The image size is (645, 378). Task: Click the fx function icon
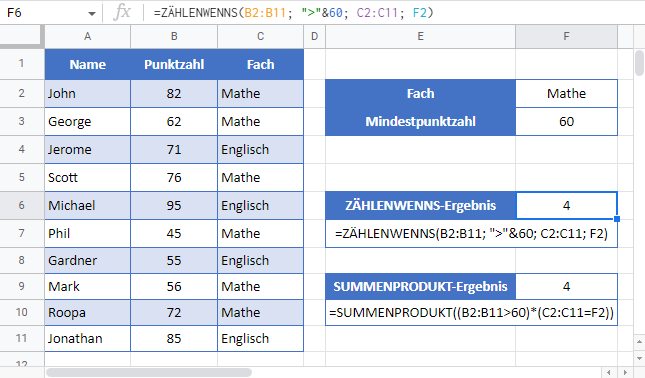[122, 13]
